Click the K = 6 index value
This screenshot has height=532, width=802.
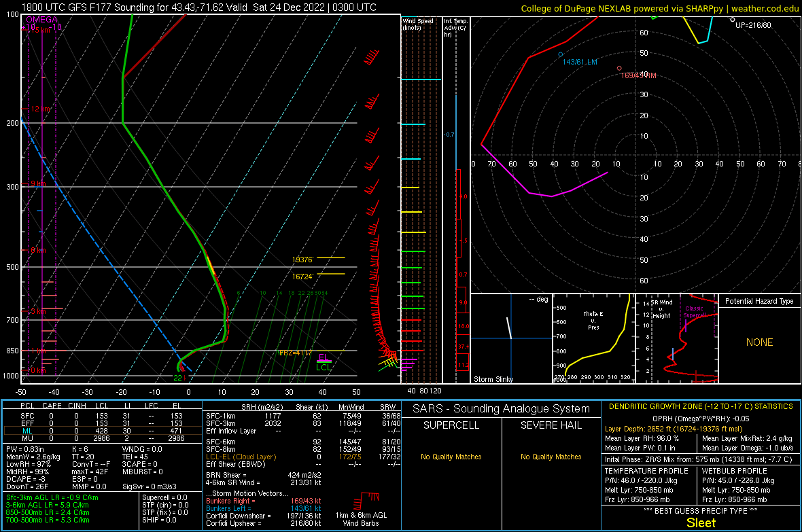point(80,449)
